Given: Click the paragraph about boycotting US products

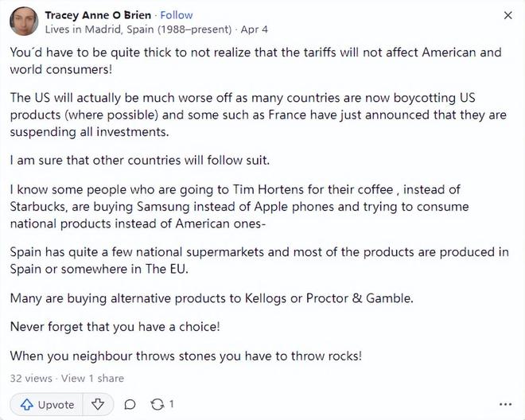Looking at the screenshot, I should pyautogui.click(x=258, y=115).
